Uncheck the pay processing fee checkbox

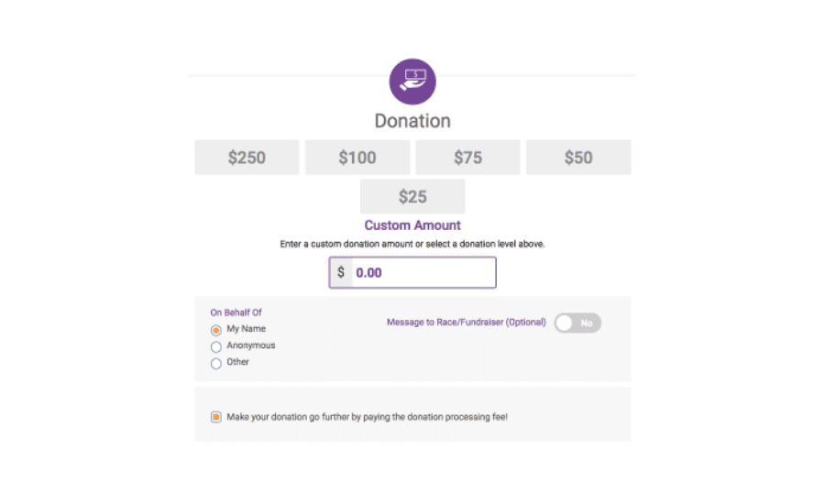click(215, 417)
